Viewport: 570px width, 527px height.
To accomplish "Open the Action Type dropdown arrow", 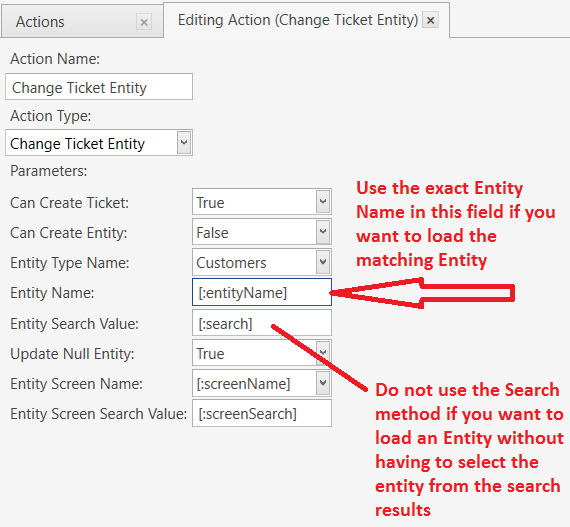I will click(x=184, y=142).
